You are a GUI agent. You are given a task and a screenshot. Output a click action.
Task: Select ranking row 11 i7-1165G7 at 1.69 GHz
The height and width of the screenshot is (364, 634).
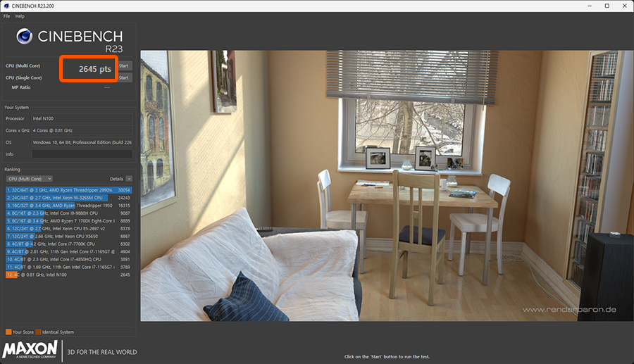click(x=69, y=267)
